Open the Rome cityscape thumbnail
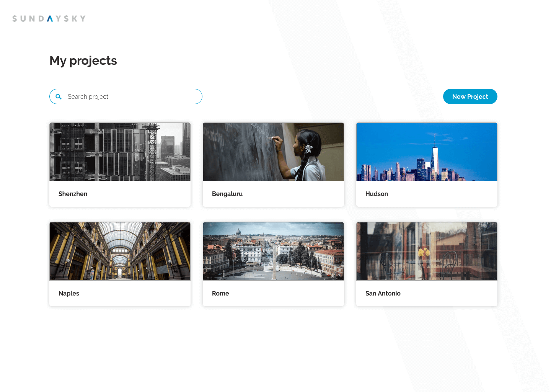 [x=273, y=251]
